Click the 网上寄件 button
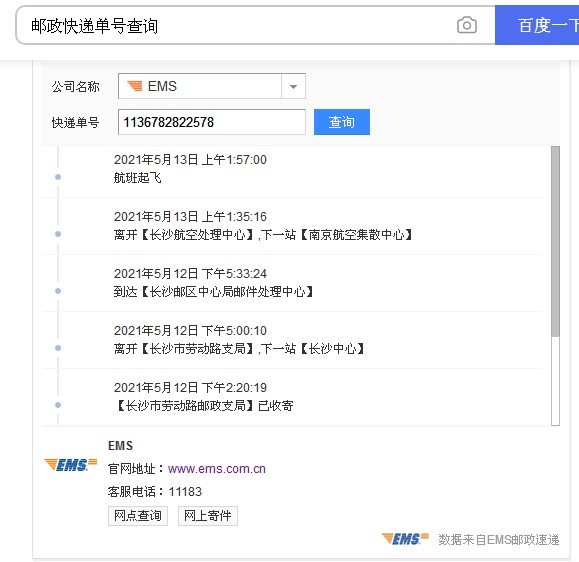Screen dimensions: 579x562 208,515
